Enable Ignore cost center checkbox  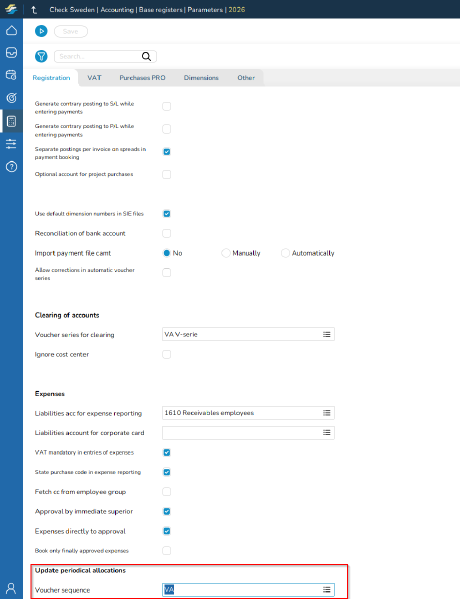167,355
